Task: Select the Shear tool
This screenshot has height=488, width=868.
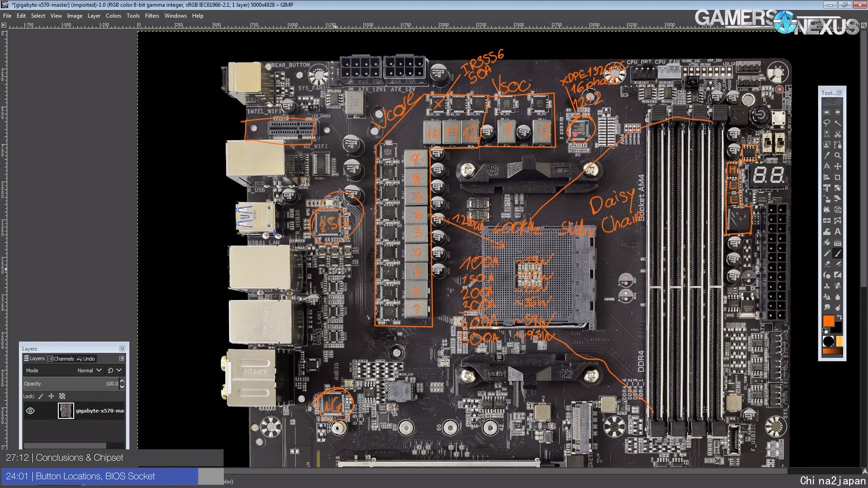Action: [838, 198]
